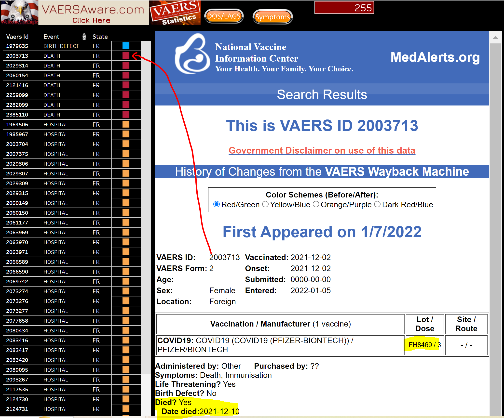
Task: Select Vaers Id 2063969
Action: 17,232
